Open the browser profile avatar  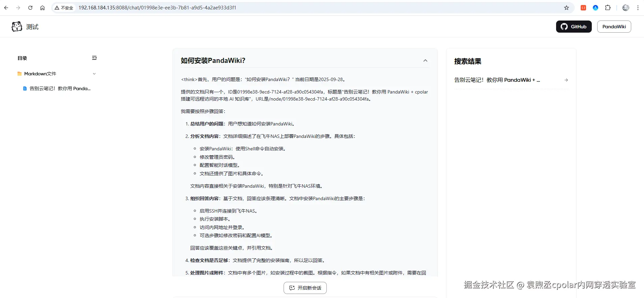click(x=626, y=8)
